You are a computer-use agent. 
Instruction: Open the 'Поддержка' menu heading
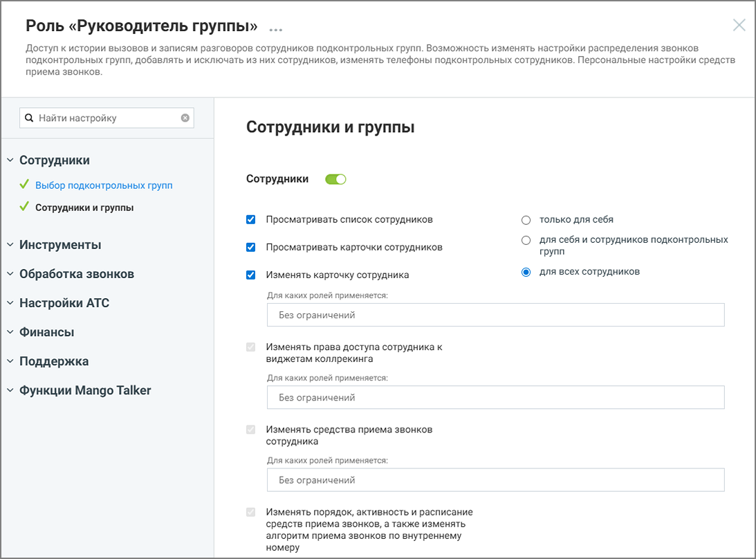click(x=54, y=361)
